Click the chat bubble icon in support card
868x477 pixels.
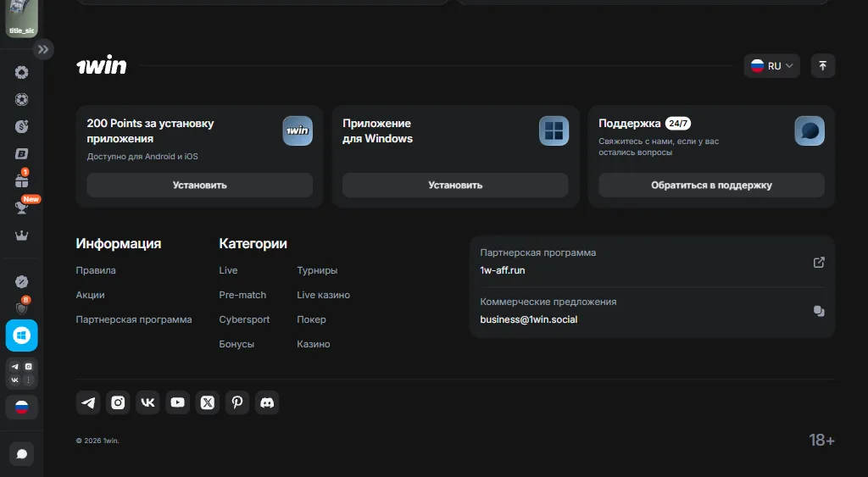(810, 130)
